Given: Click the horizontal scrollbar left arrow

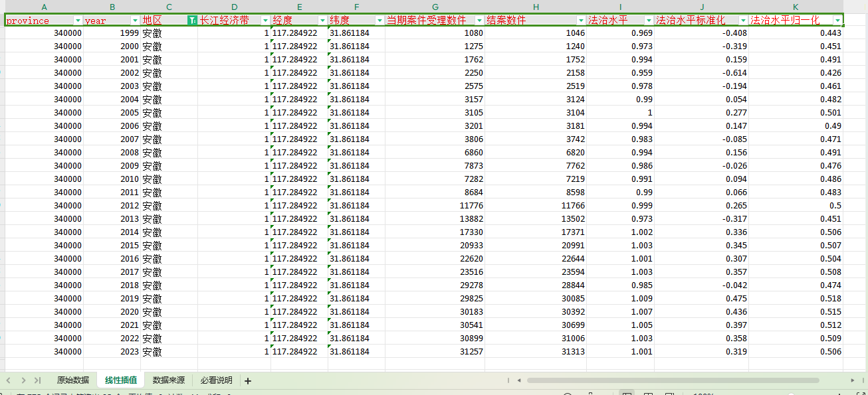Looking at the screenshot, I should tap(520, 380).
